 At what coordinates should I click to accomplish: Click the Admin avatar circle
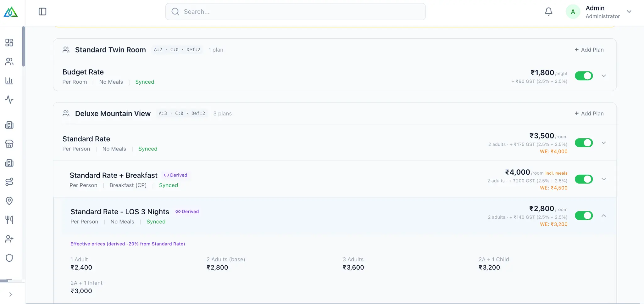click(x=573, y=12)
